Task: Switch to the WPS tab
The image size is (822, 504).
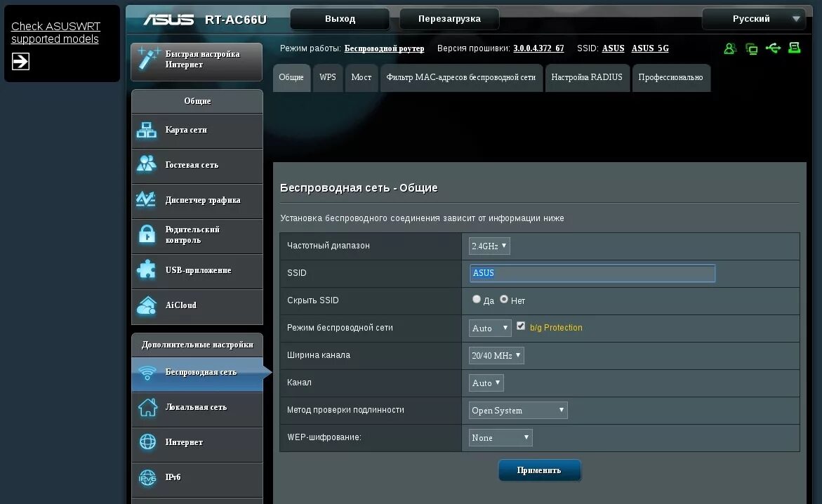Action: click(x=328, y=78)
